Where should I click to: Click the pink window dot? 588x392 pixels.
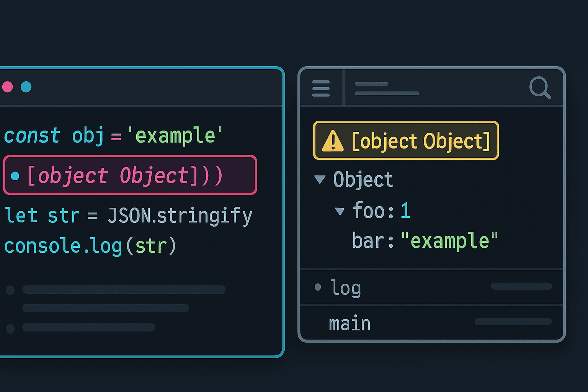pyautogui.click(x=8, y=87)
